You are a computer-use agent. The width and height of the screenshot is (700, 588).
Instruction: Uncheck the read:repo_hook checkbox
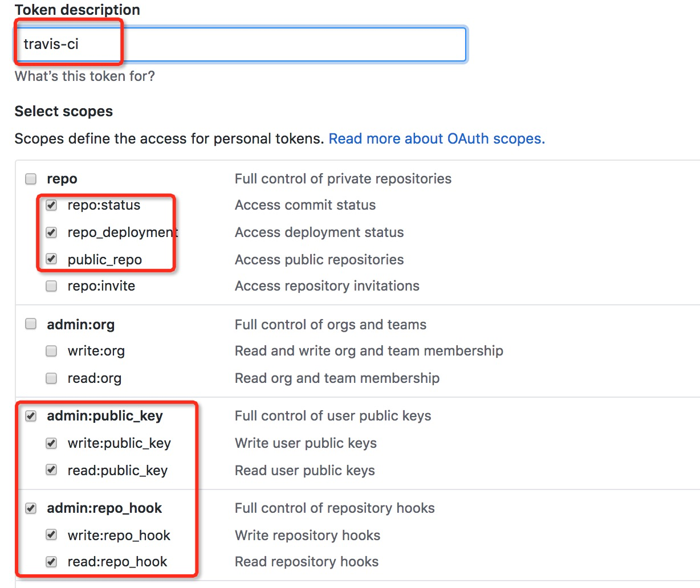coord(51,562)
